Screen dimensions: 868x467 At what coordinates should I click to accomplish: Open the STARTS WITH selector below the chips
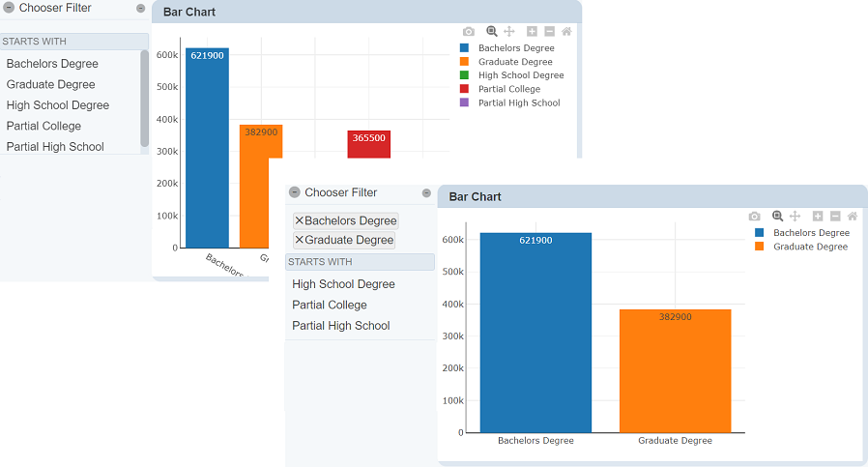point(360,262)
